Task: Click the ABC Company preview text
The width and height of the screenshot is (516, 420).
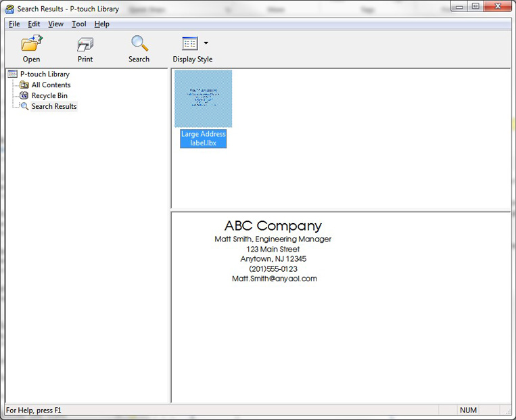Action: [x=273, y=227]
